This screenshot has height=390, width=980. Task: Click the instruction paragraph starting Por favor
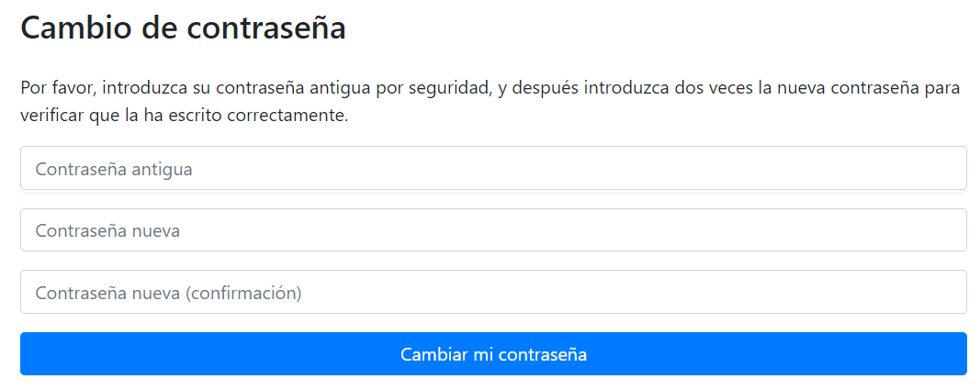[490, 102]
